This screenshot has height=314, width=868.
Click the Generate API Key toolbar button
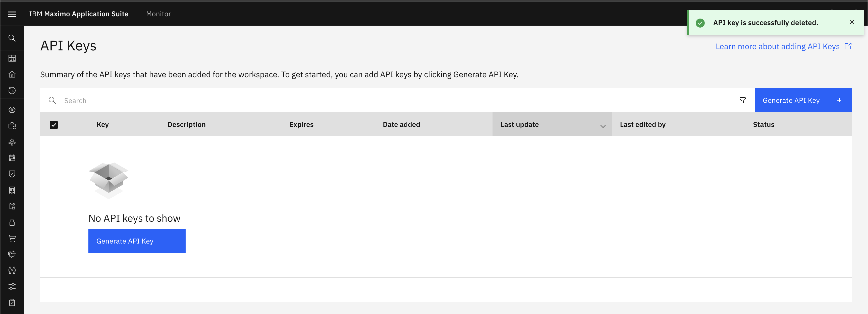(803, 100)
